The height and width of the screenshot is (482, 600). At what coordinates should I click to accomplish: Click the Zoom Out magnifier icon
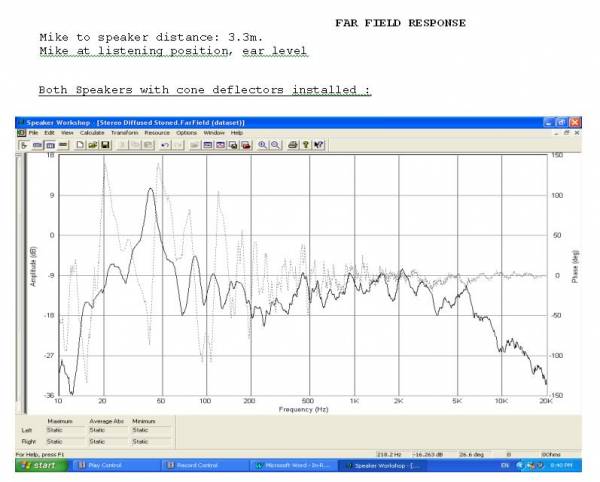click(275, 145)
